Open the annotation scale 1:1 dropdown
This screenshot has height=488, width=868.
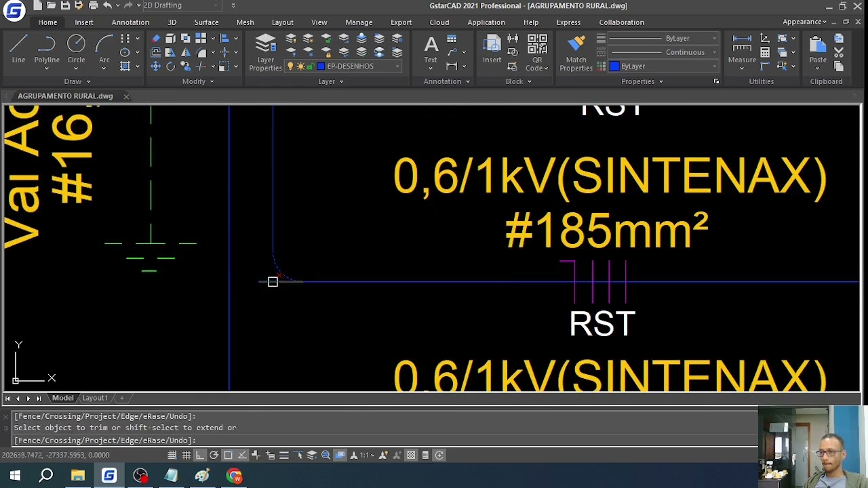(368, 455)
